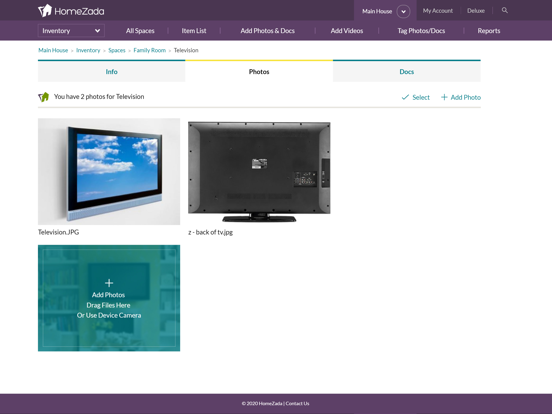Open the Deluxe plan link
The image size is (552, 414).
pyautogui.click(x=476, y=11)
